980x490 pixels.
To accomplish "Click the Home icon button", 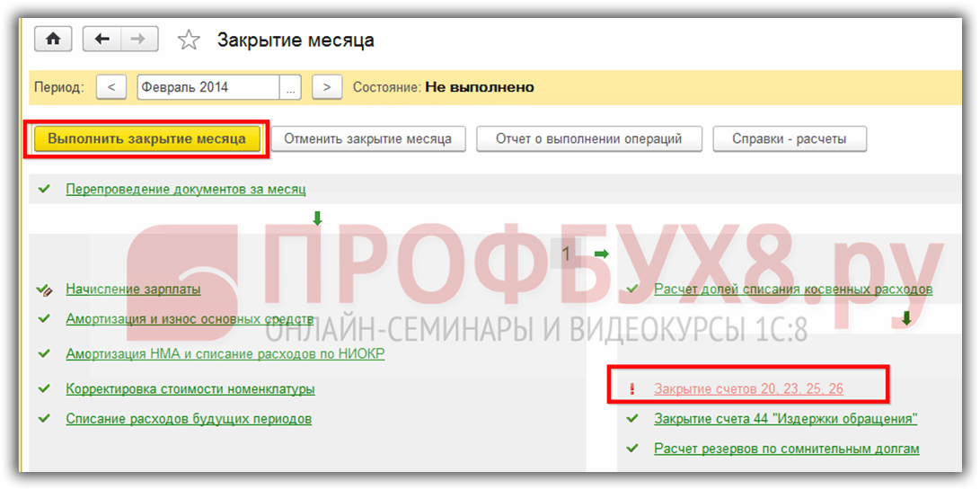I will [53, 40].
